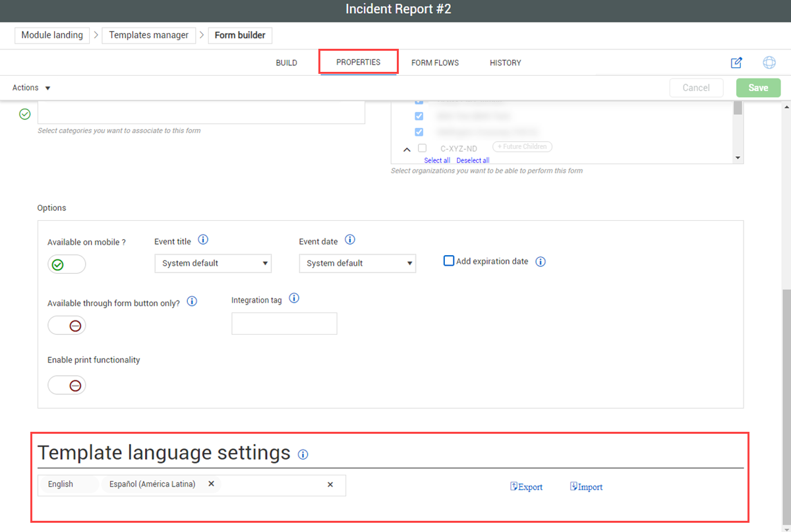791x532 pixels.
Task: Open Event title System default dropdown
Action: click(213, 263)
